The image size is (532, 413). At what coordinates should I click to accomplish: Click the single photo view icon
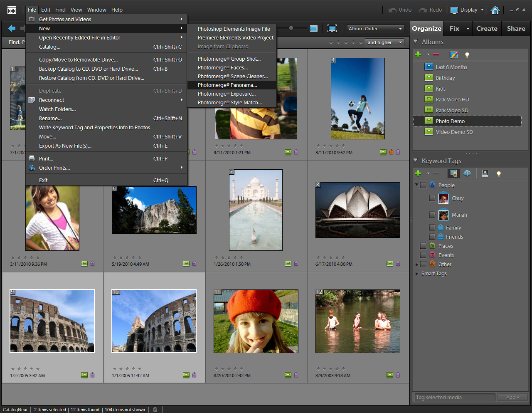[x=314, y=28]
